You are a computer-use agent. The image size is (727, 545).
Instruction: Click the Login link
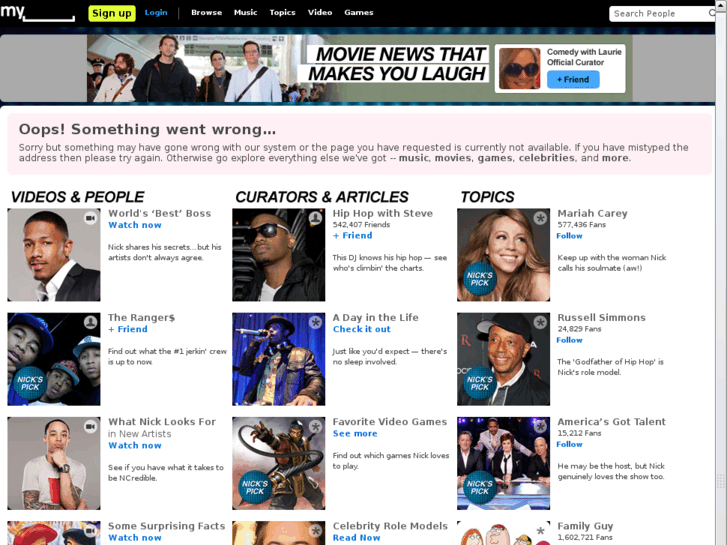pos(156,13)
